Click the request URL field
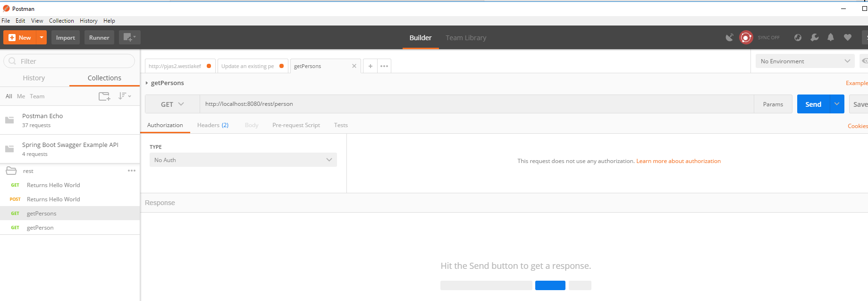 coord(477,104)
